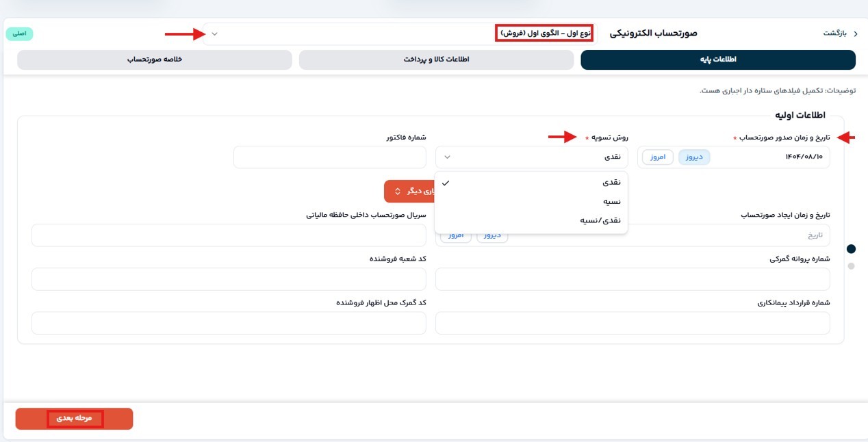Select the اطلاعات پایه tab
This screenshot has width=868, height=442.
click(x=717, y=60)
